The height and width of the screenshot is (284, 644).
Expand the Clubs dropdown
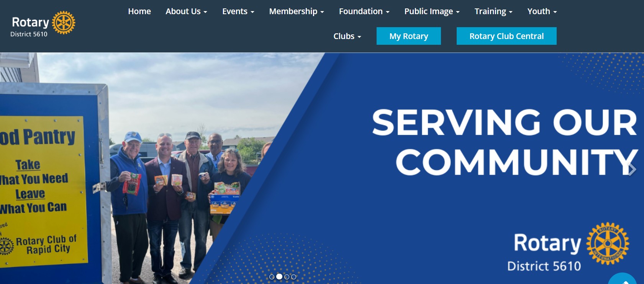347,36
